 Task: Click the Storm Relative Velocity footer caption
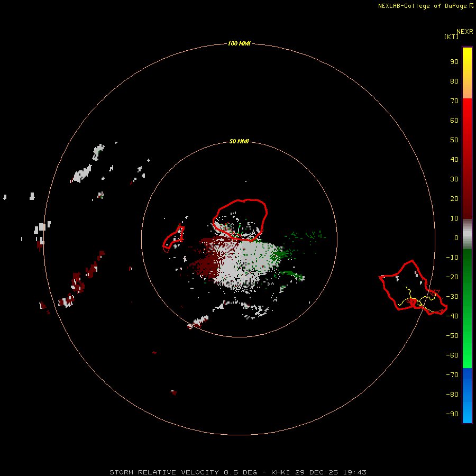(238, 472)
